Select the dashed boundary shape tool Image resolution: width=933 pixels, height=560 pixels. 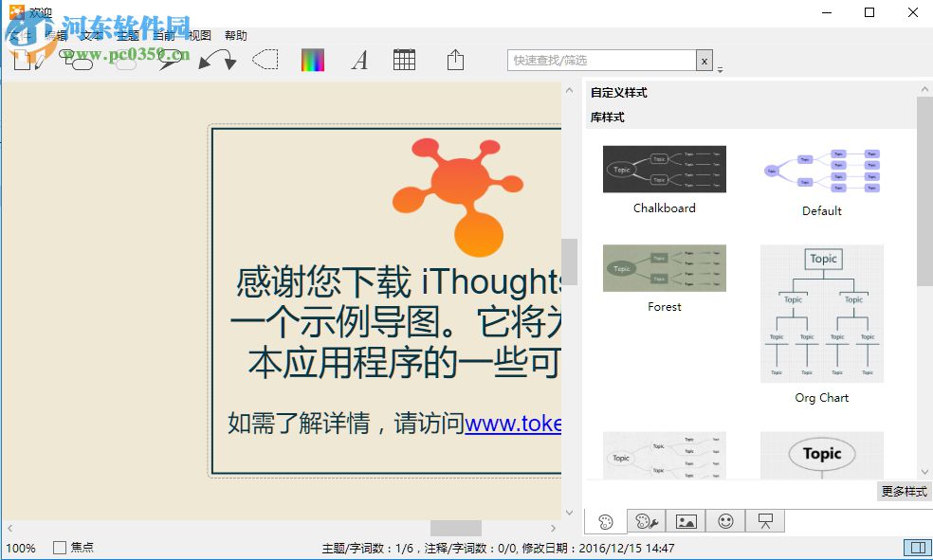(x=265, y=60)
